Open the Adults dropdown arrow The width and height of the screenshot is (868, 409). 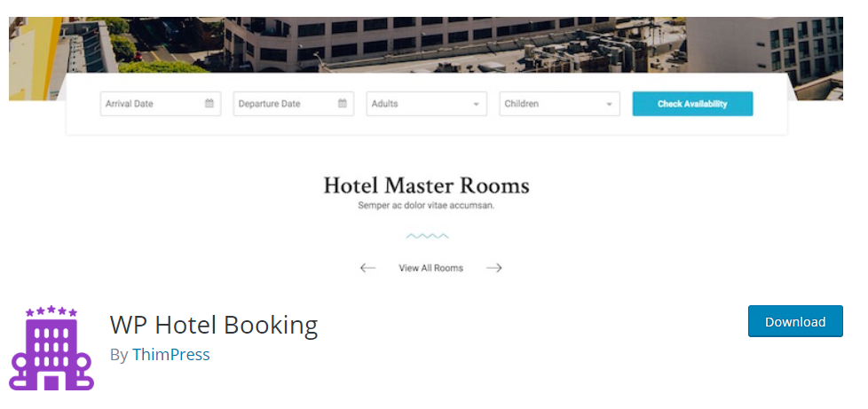[x=476, y=104]
